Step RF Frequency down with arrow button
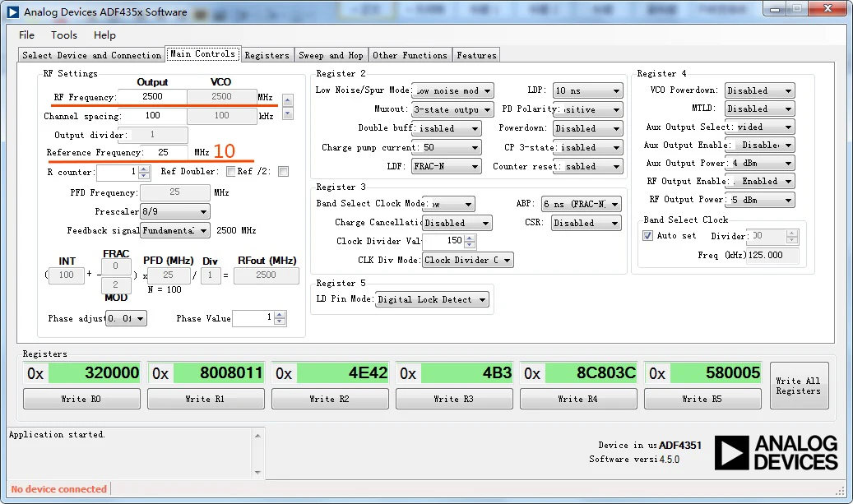 (288, 113)
